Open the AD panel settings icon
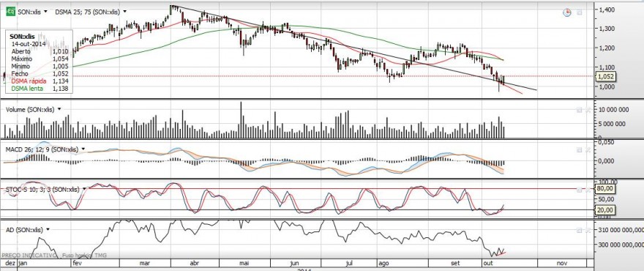 [579, 230]
